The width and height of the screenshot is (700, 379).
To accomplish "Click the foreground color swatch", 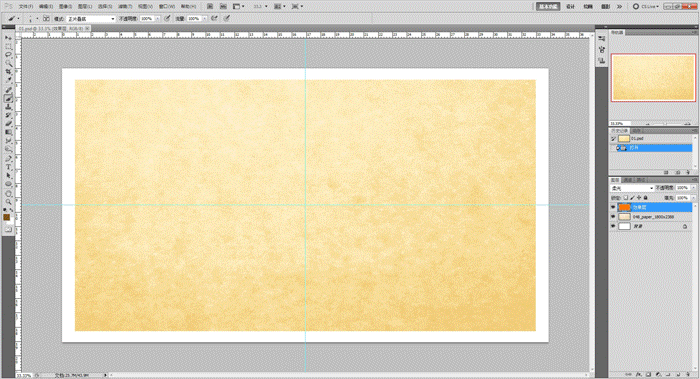I will click(7, 217).
